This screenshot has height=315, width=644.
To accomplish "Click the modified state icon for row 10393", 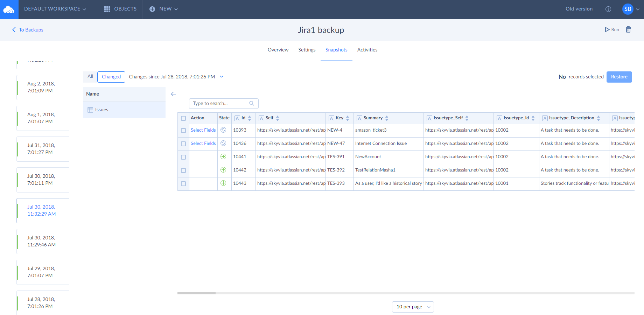I will coord(223,130).
